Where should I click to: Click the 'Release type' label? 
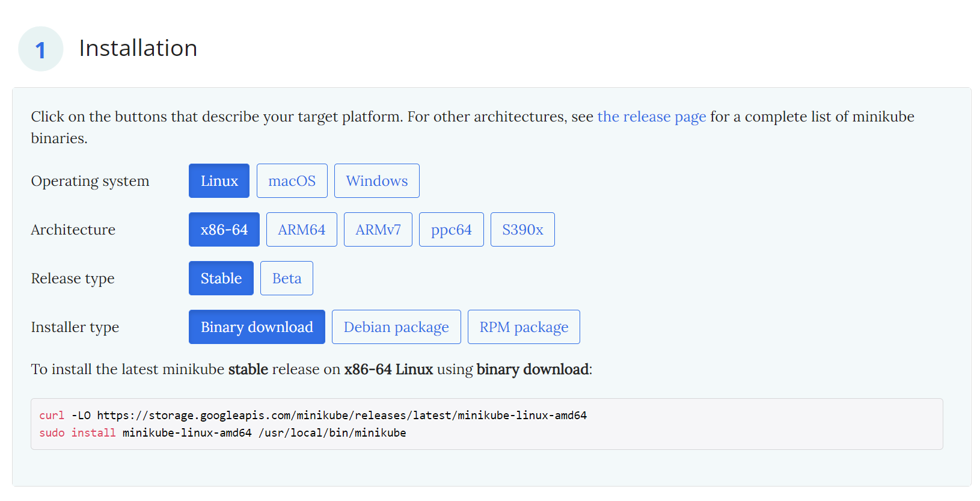tap(73, 278)
